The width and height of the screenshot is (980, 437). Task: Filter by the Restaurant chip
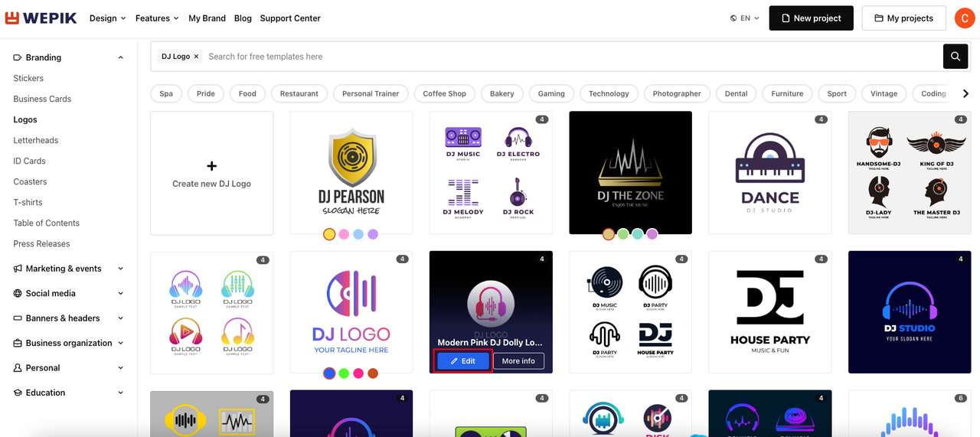click(299, 93)
